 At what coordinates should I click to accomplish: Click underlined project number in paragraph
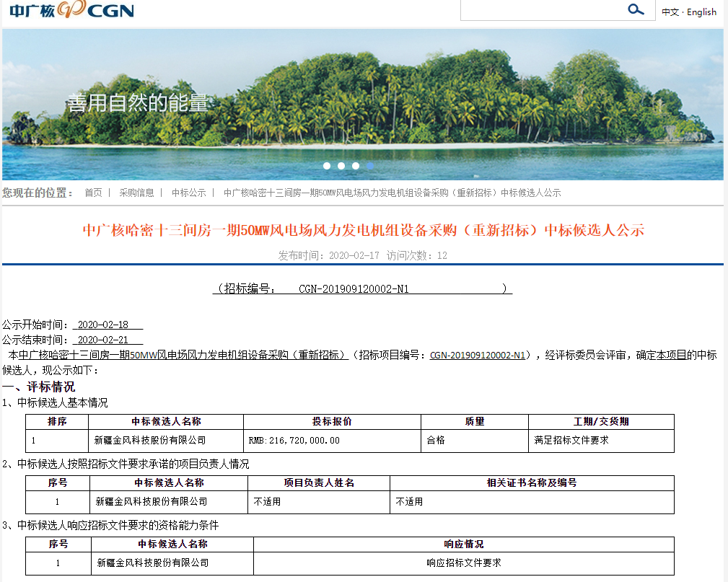click(478, 355)
